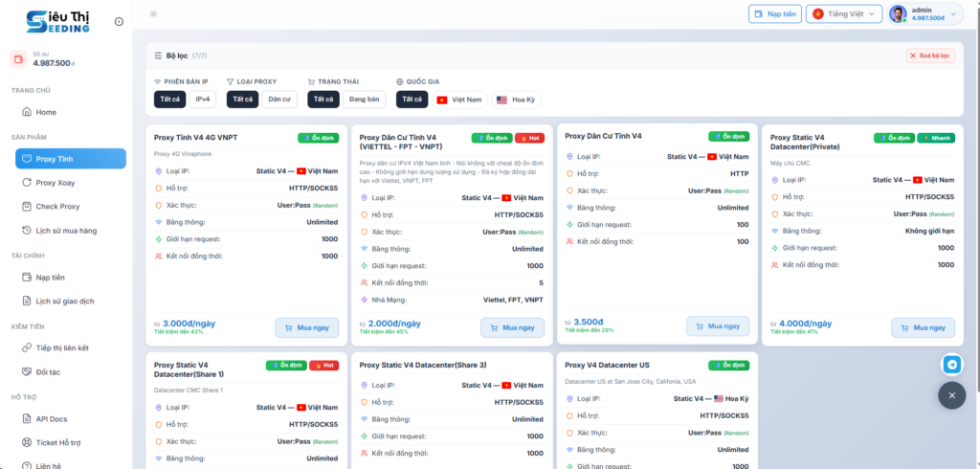Close the floating support widget X
Image resolution: width=980 pixels, height=469 pixels.
[x=951, y=395]
